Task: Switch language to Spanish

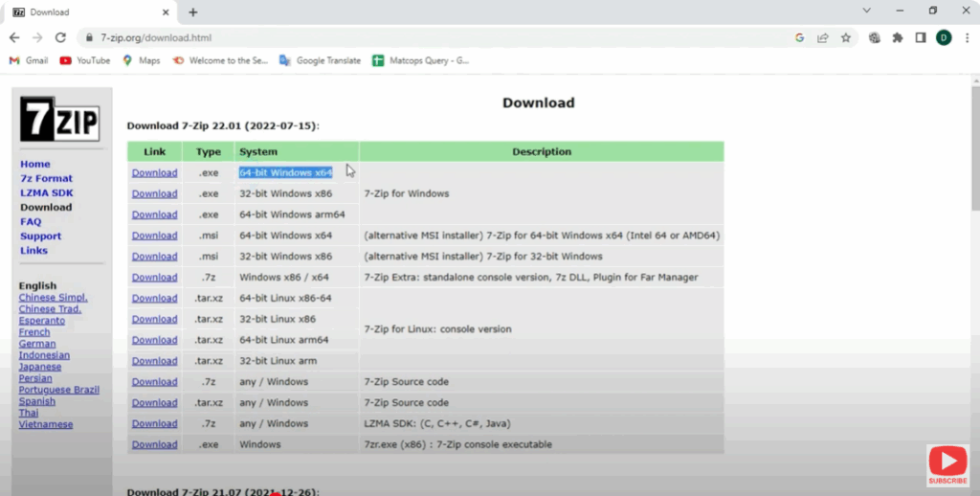Action: pyautogui.click(x=37, y=401)
